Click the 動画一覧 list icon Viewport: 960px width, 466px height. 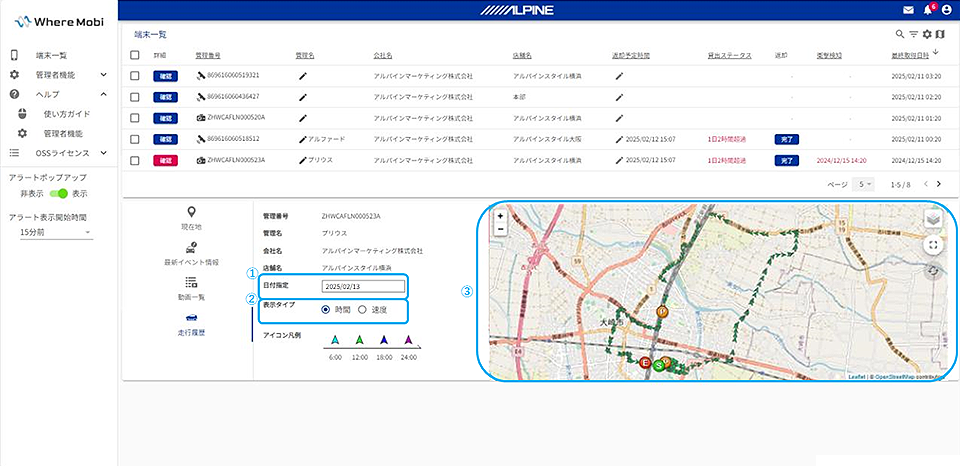pyautogui.click(x=192, y=282)
